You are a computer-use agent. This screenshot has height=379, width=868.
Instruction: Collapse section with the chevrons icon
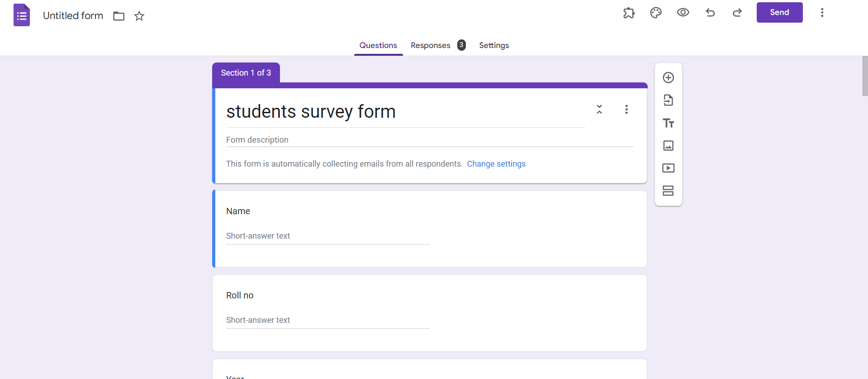pos(599,109)
